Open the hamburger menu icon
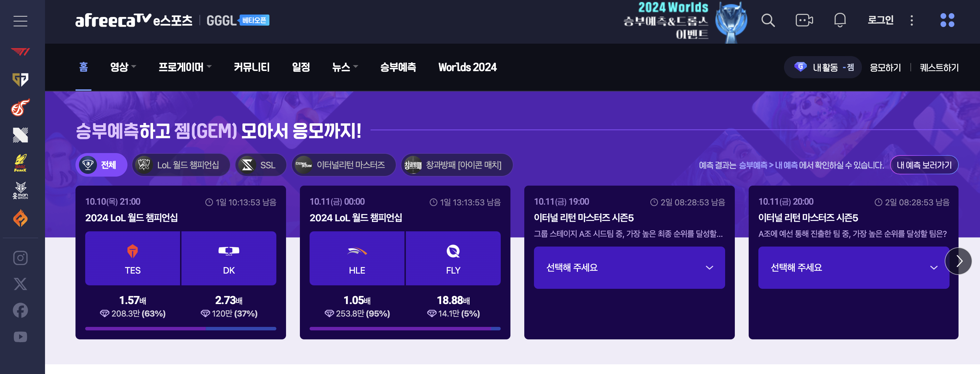Screen dimensions: 980x374 (x=20, y=21)
